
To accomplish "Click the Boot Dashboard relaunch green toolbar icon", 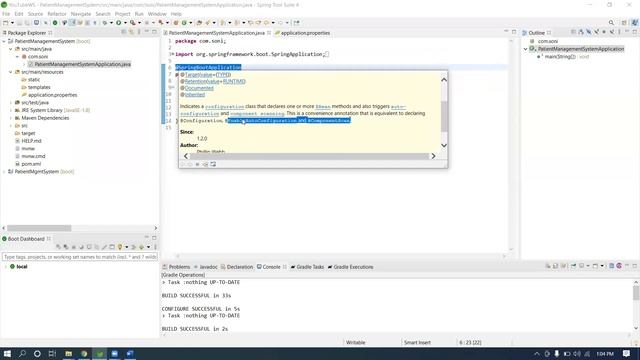I will coord(55,23).
